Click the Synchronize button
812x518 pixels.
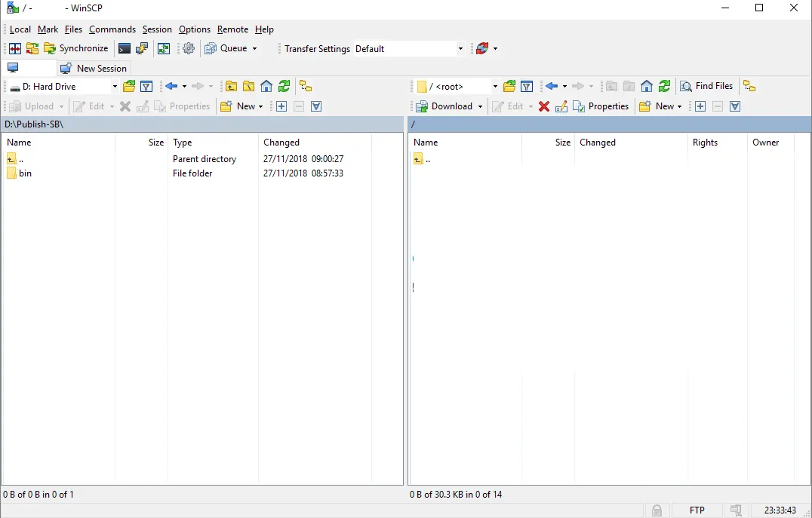pos(76,49)
